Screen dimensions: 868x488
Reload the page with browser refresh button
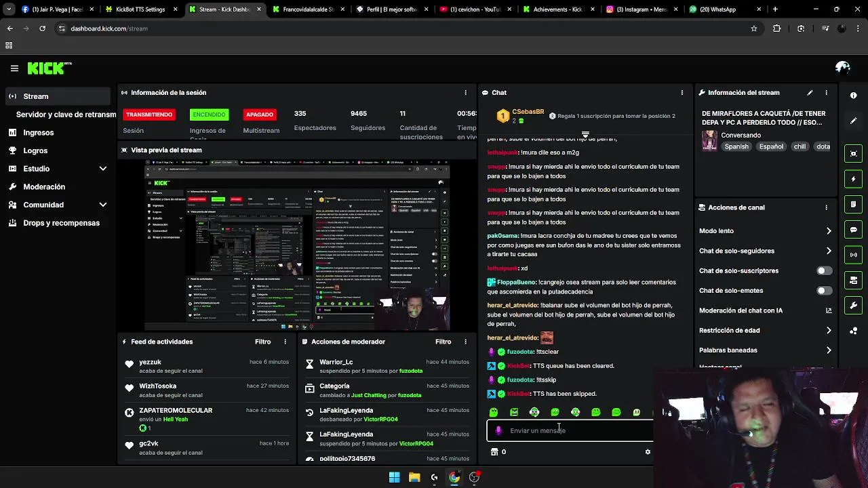coord(42,28)
